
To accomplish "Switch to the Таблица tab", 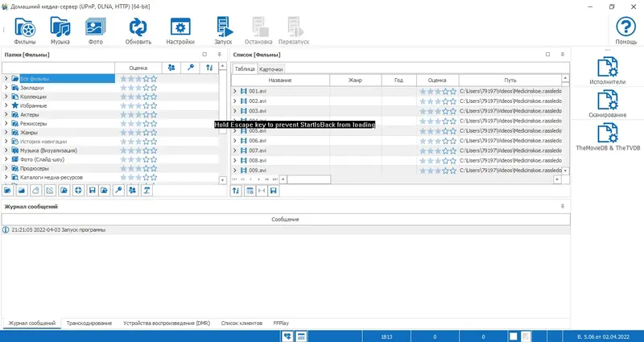I will [x=245, y=69].
